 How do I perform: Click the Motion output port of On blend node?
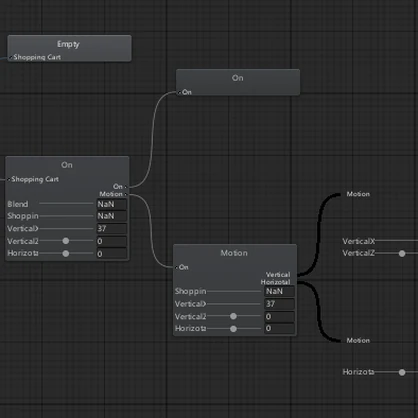[126, 194]
